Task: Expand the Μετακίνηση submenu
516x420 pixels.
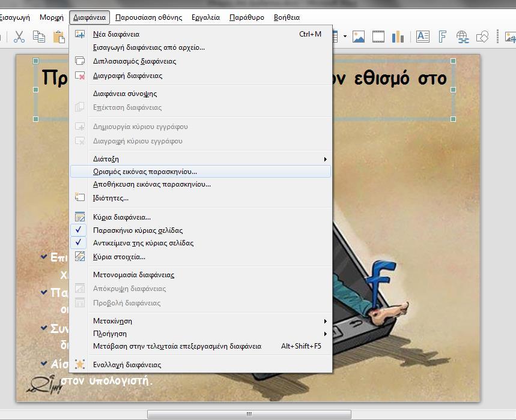Action: pos(201,321)
